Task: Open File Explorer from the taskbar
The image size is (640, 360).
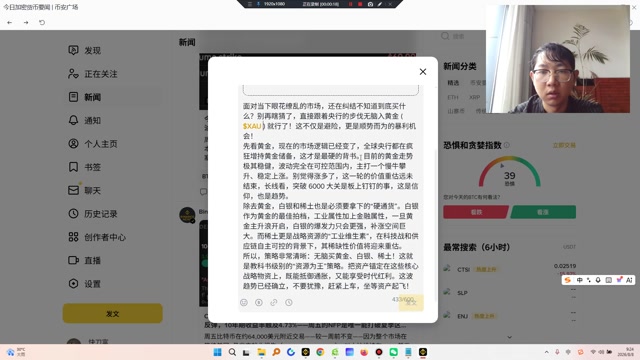Action: pos(262,352)
